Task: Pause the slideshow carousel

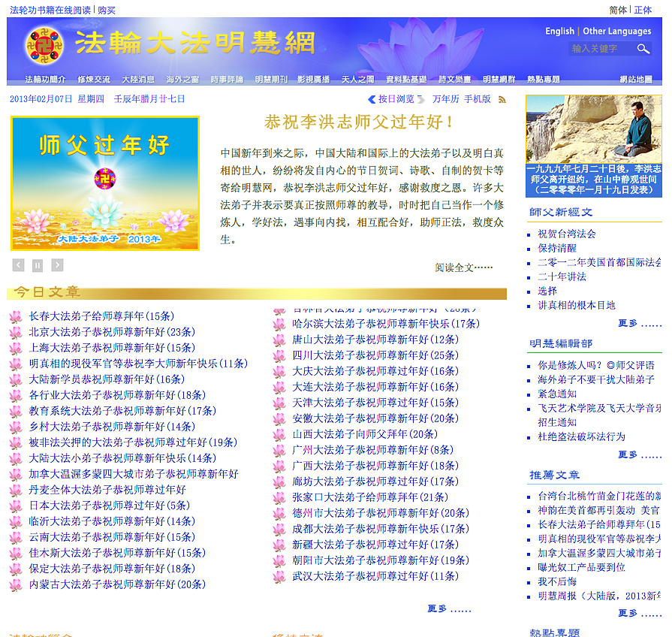Action: click(x=38, y=265)
